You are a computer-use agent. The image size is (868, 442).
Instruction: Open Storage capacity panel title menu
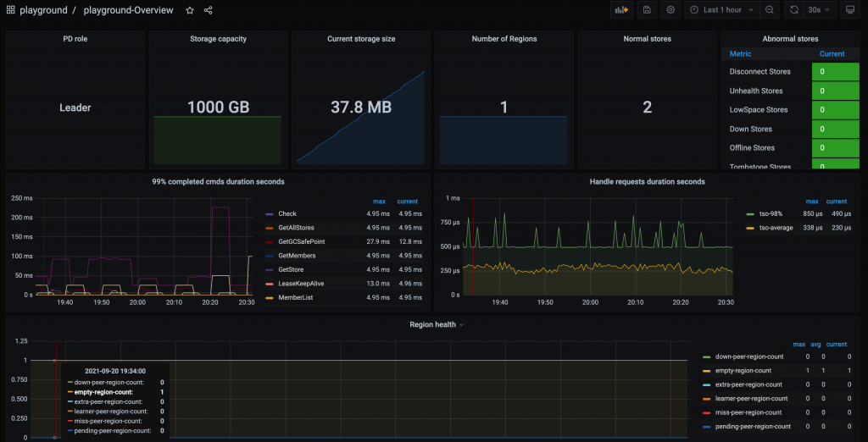click(218, 39)
